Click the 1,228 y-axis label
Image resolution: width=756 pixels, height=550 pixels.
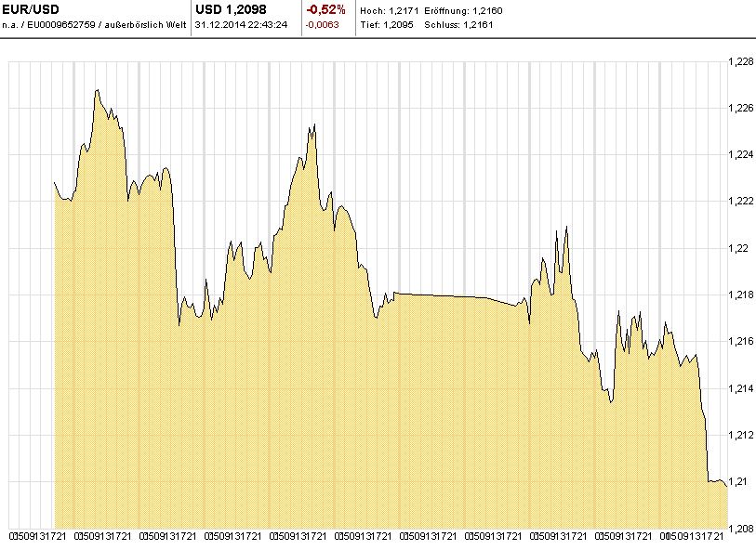pyautogui.click(x=740, y=62)
